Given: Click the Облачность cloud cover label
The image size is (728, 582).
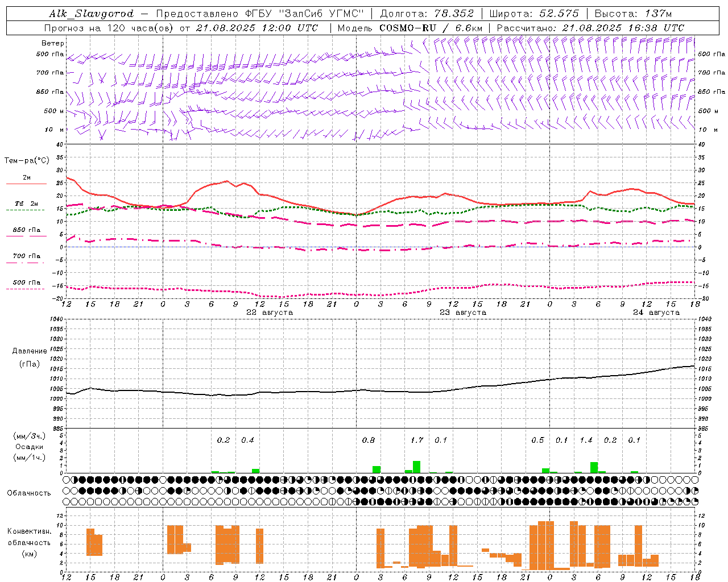Looking at the screenshot, I should tap(29, 493).
